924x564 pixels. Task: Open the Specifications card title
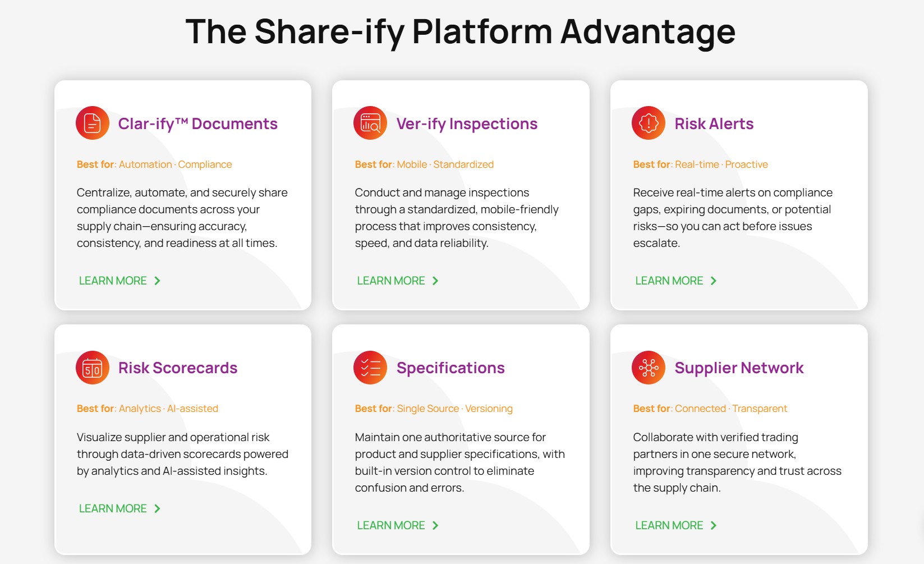tap(450, 368)
